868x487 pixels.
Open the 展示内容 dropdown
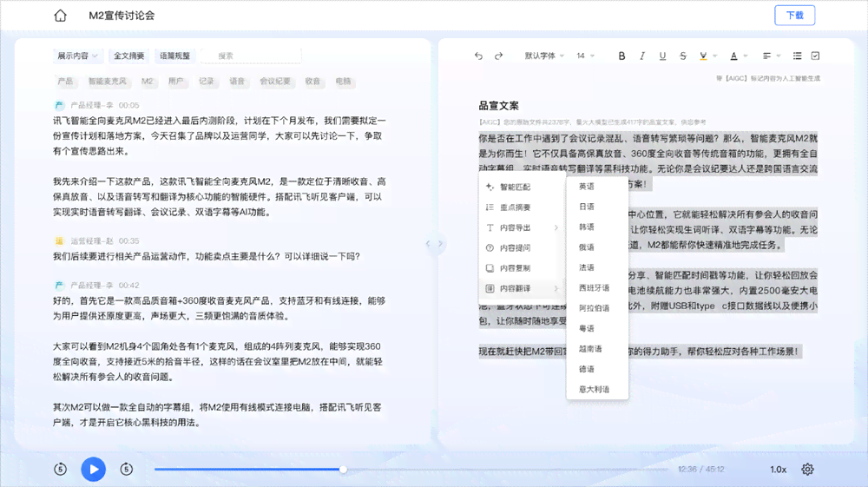click(x=77, y=56)
